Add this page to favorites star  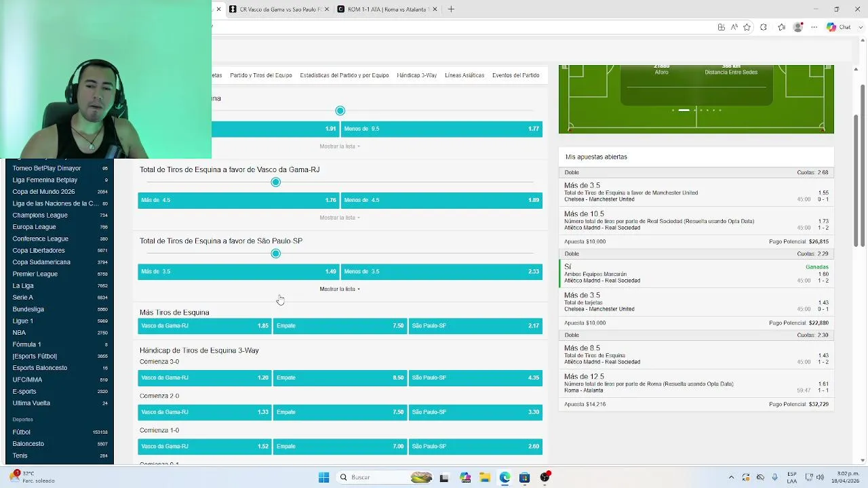747,27
